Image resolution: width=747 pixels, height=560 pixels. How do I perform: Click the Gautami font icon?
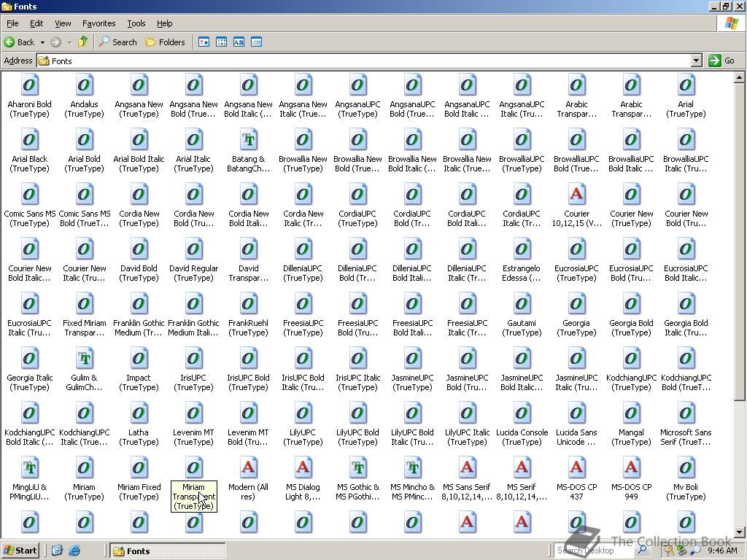pos(522,305)
